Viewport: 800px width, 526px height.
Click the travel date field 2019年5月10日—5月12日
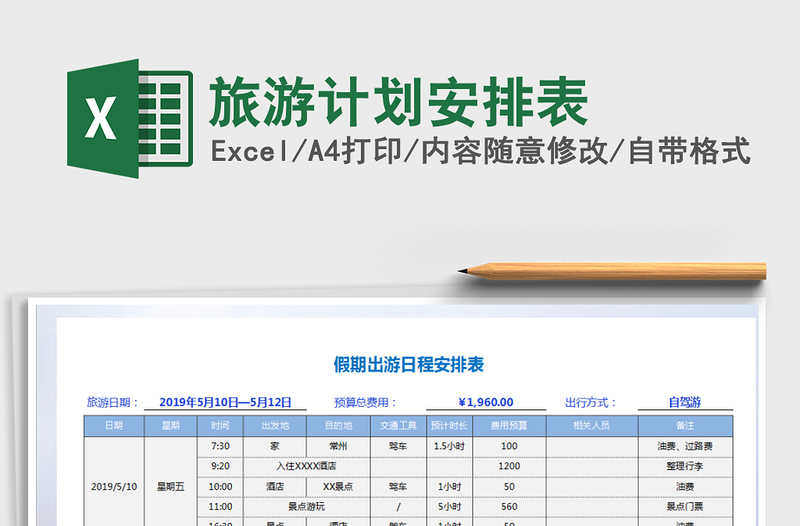tap(225, 402)
